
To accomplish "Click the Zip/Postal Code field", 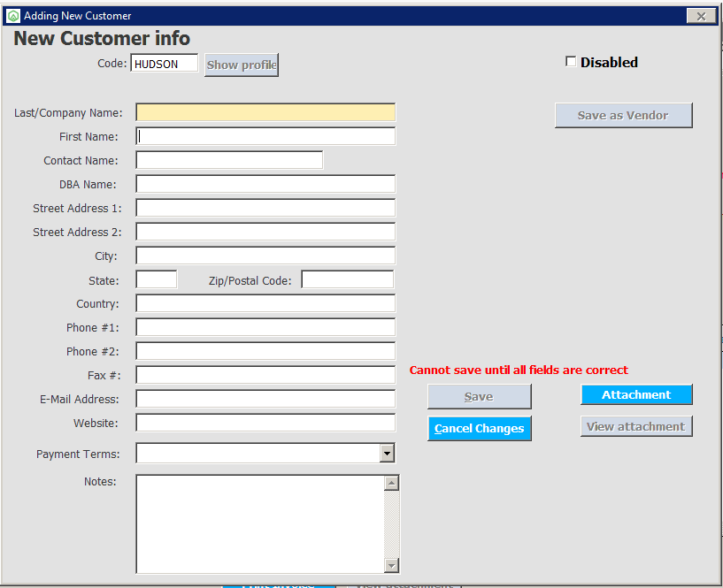I will tap(348, 279).
